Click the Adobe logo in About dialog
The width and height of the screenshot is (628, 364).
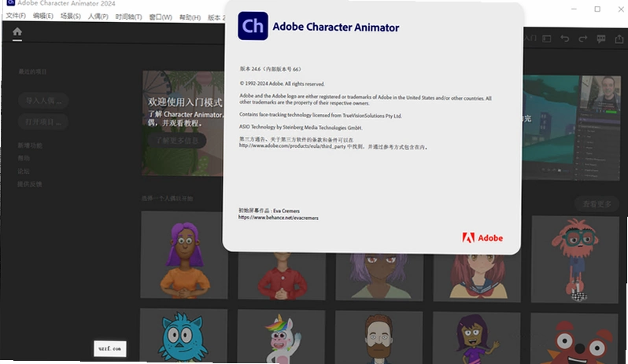point(482,237)
